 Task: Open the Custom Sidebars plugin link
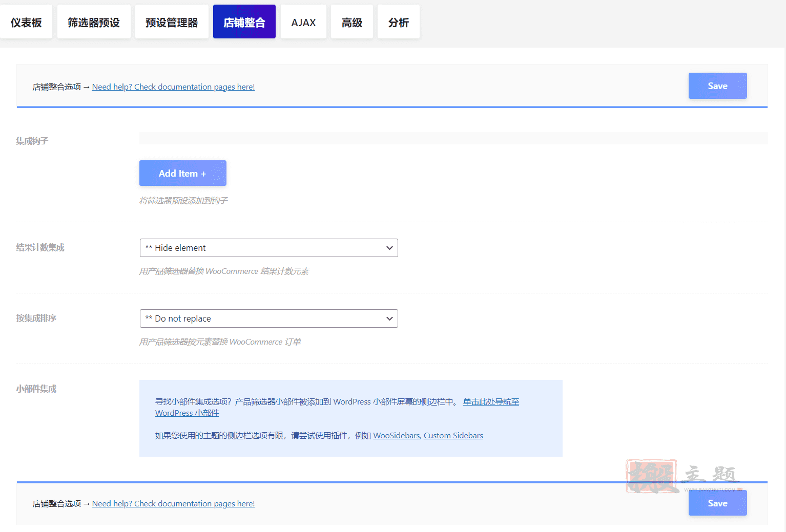pos(453,436)
